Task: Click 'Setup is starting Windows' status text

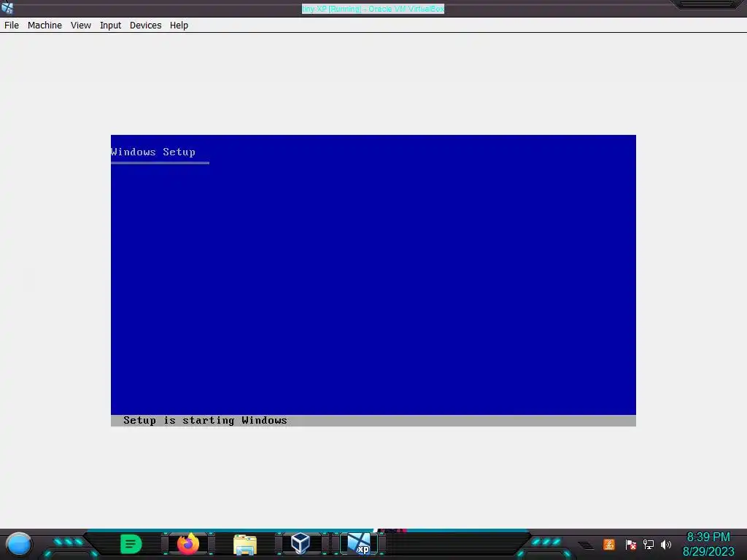Action: point(205,421)
